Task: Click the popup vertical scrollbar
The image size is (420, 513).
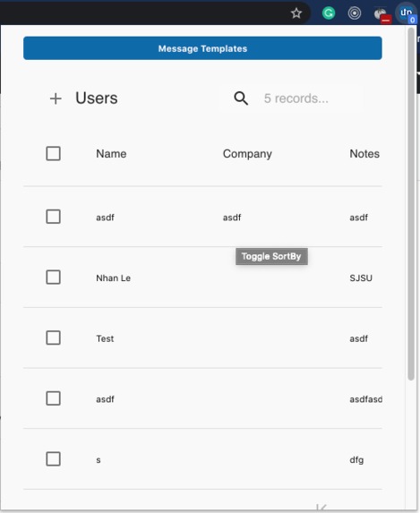Action: point(411,204)
